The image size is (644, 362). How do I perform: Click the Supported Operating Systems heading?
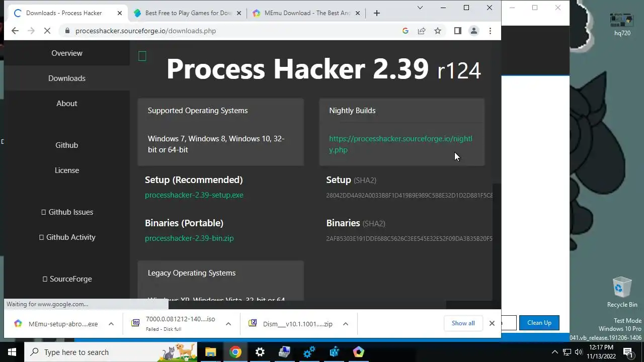tap(198, 111)
